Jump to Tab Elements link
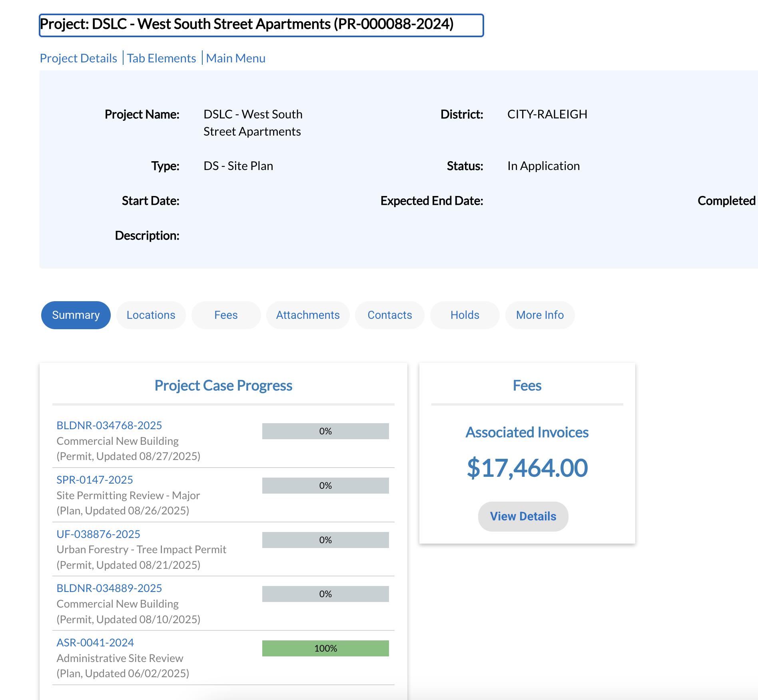The image size is (758, 700). coord(162,58)
